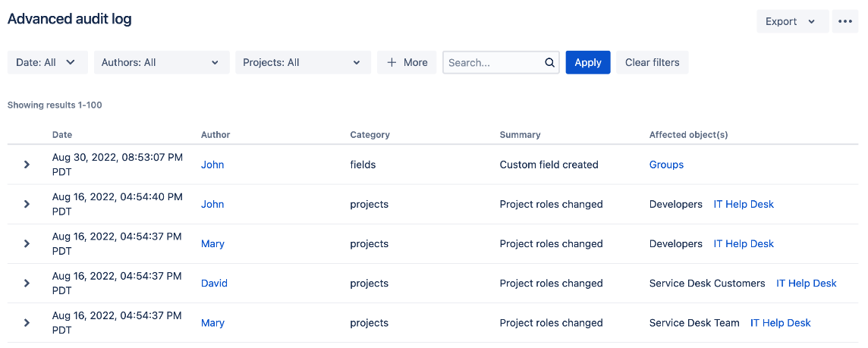
Task: Click the magnifier icon in search box
Action: coord(549,62)
